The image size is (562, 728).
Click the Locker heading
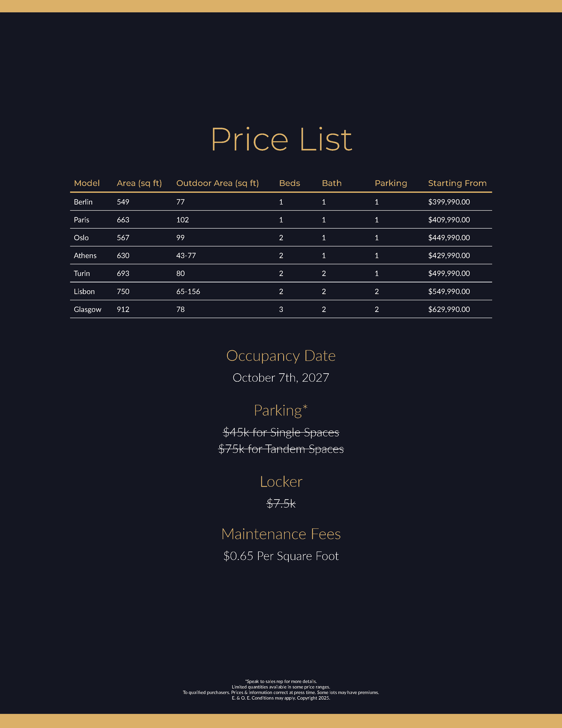[281, 482]
